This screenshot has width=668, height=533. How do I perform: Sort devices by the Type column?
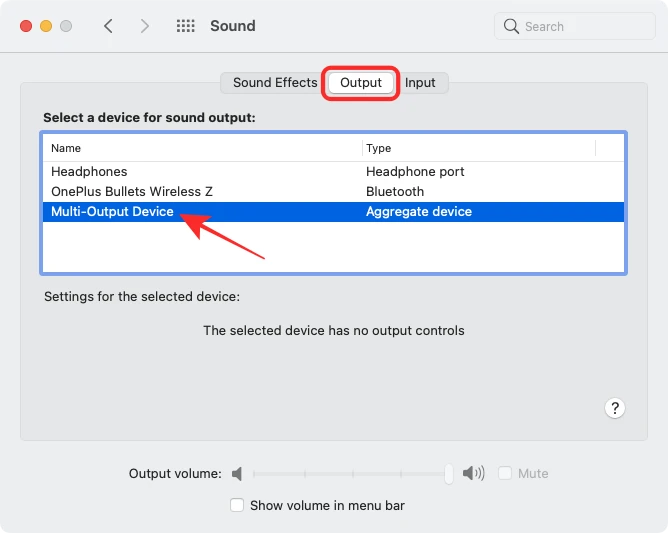coord(478,148)
